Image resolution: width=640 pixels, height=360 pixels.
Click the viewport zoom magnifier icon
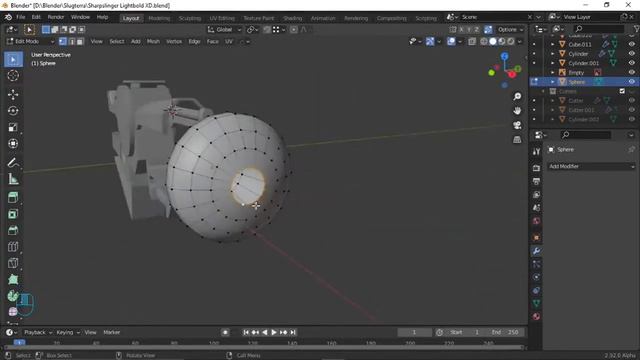(x=517, y=96)
